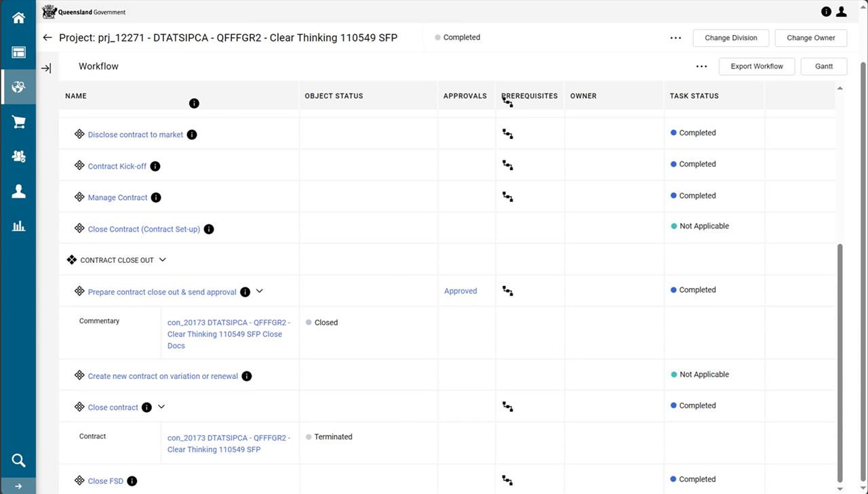Click info icon next to Close FSD

coord(132,481)
